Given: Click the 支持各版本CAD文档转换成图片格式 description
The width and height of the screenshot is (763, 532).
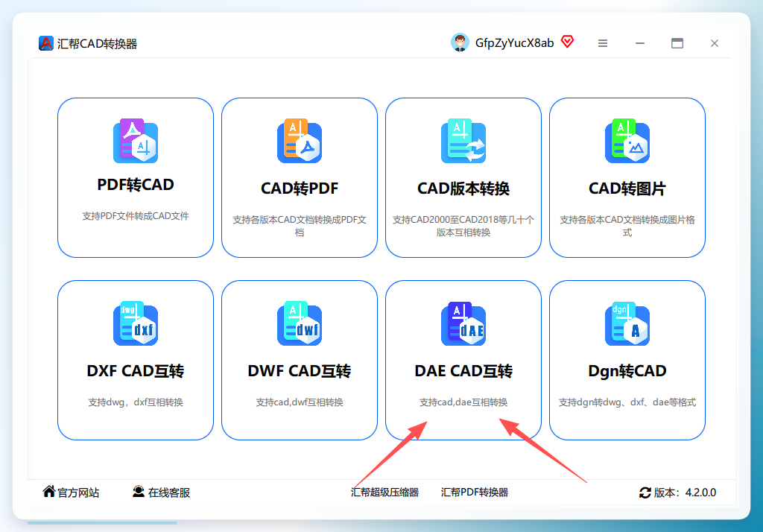Looking at the screenshot, I should pos(627,226).
